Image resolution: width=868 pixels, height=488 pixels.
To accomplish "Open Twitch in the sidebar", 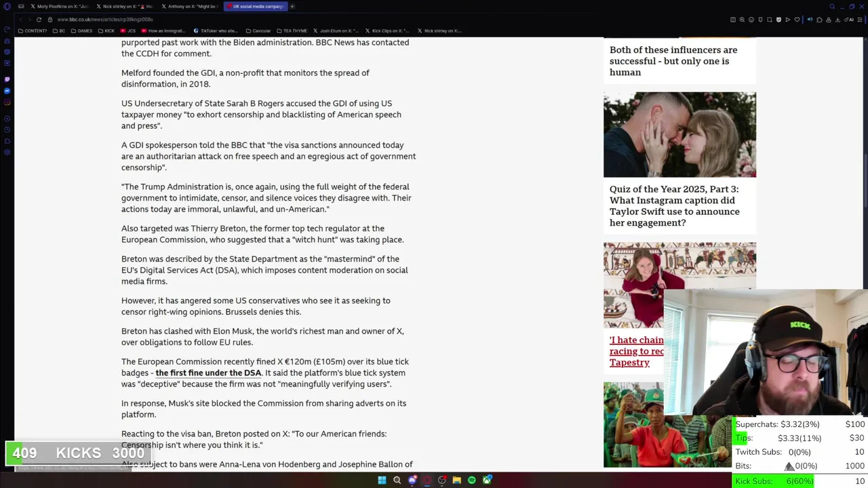I will [x=7, y=79].
